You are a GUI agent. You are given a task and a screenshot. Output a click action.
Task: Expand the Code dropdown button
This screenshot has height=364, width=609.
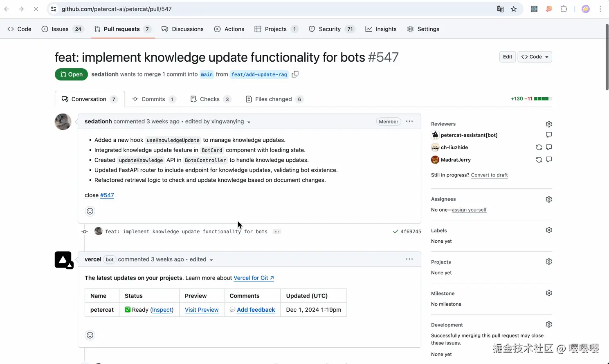535,57
